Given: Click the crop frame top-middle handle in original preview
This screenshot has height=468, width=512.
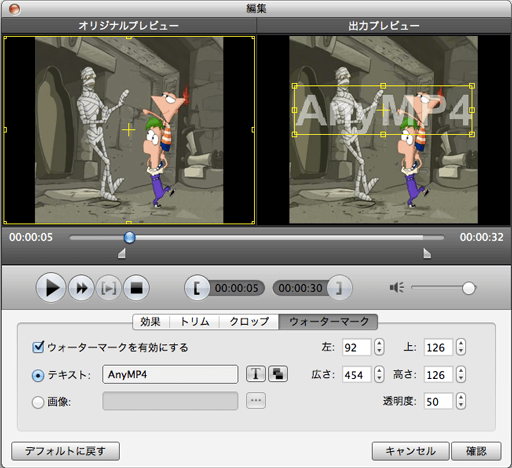Looking at the screenshot, I should coord(129,38).
